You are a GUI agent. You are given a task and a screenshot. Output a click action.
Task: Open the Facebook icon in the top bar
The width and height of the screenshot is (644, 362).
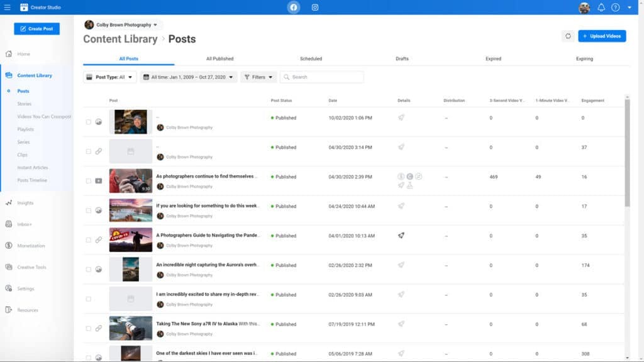[293, 8]
